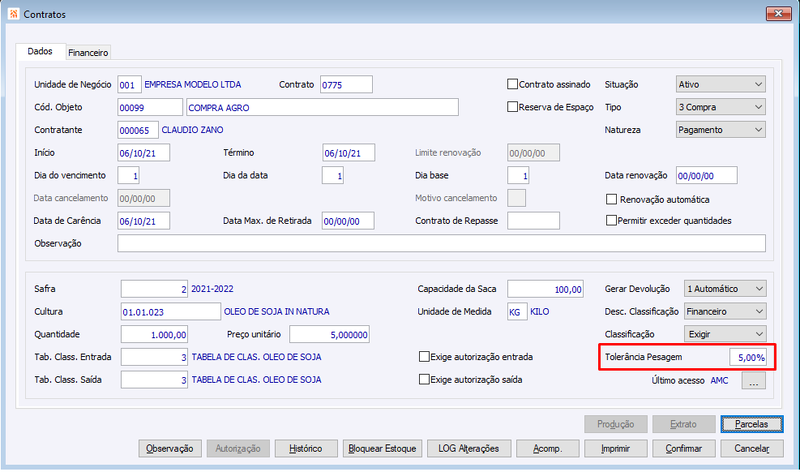This screenshot has height=472, width=800.
Task: Click the Imprimir button
Action: pos(615,449)
